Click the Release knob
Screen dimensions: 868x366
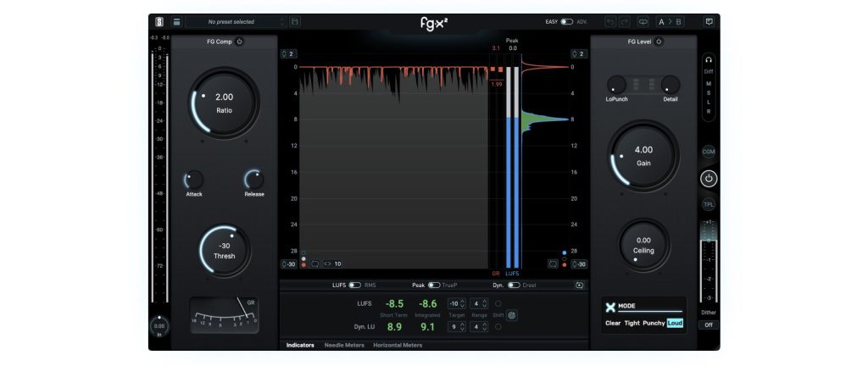pos(254,180)
